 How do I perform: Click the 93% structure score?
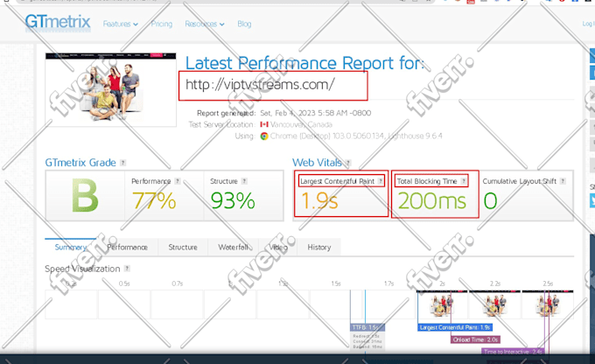coord(233,200)
